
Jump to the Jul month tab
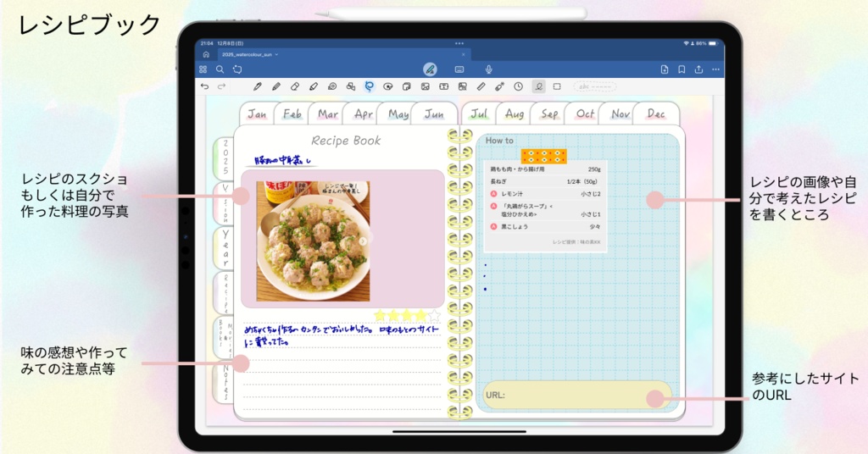[x=479, y=113]
